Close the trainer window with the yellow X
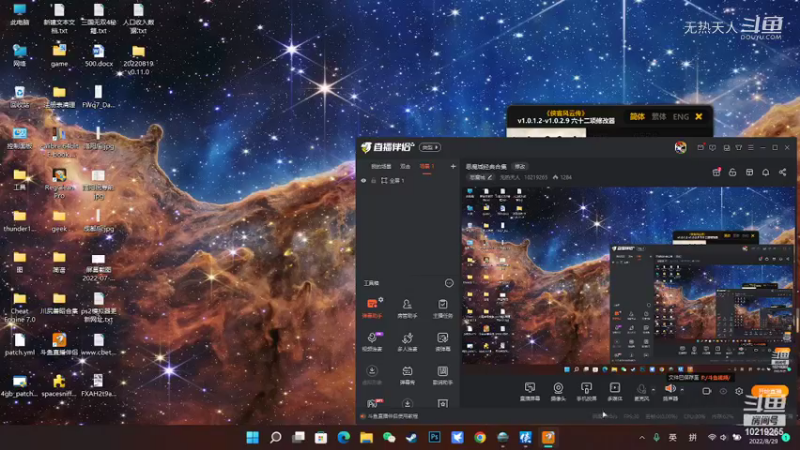Viewport: 800px width, 450px height. pyautogui.click(x=699, y=116)
